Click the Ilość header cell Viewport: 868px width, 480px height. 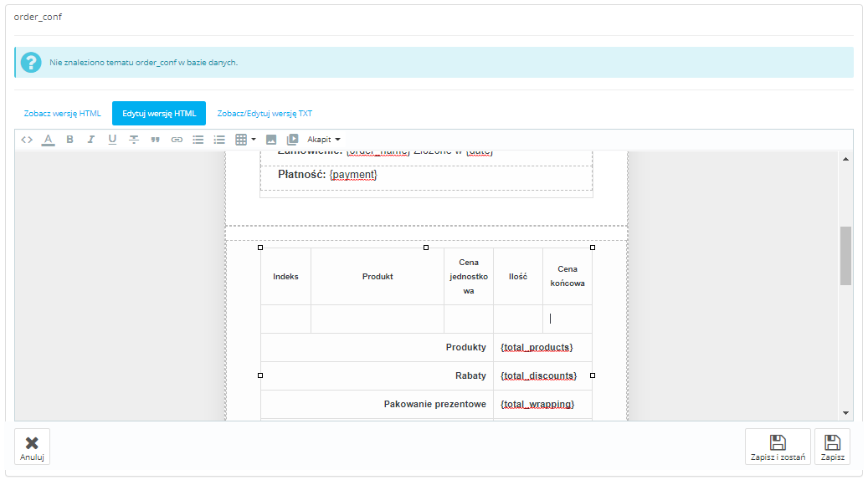click(517, 277)
